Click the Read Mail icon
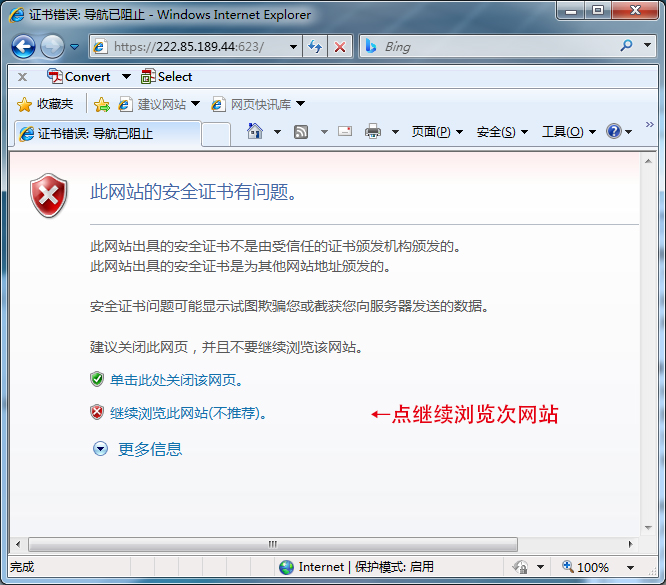 coord(345,131)
